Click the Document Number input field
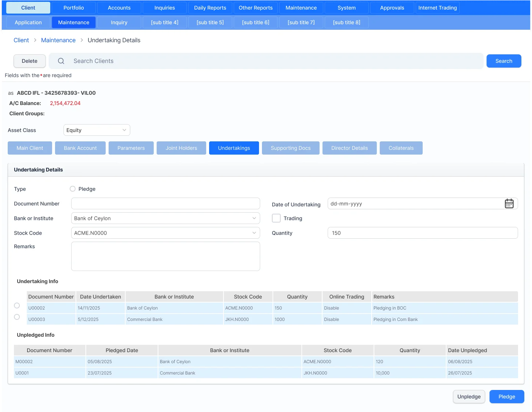 (165, 203)
